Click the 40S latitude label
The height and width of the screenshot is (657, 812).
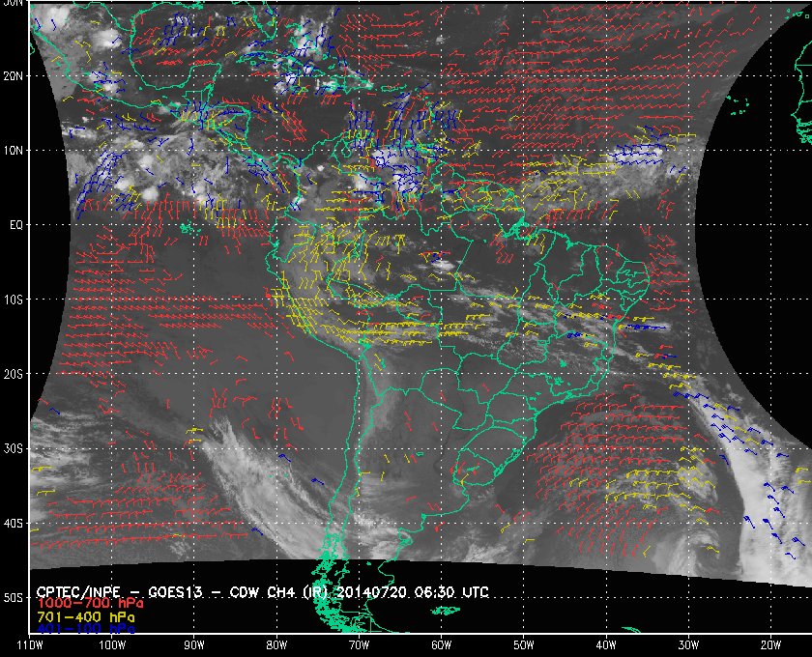tap(14, 524)
